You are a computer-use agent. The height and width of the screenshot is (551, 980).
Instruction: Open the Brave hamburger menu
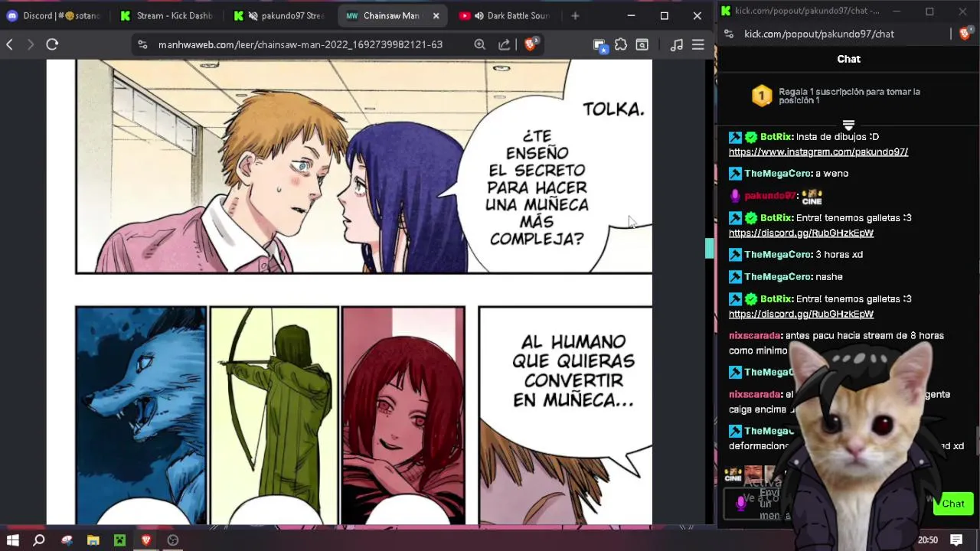[x=698, y=44]
